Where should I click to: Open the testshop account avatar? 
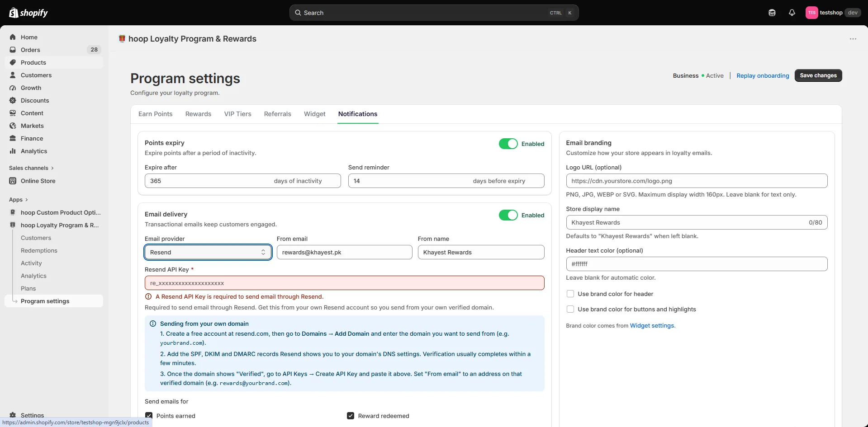coord(812,13)
